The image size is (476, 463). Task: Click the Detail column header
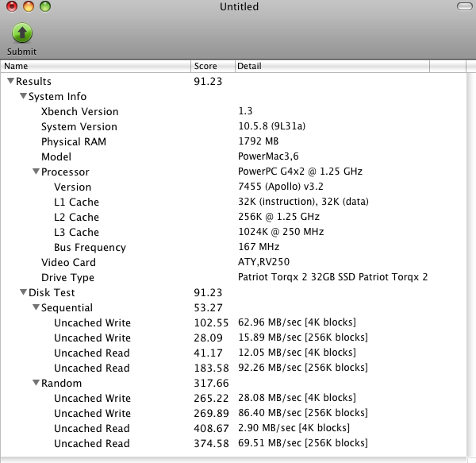click(x=332, y=66)
